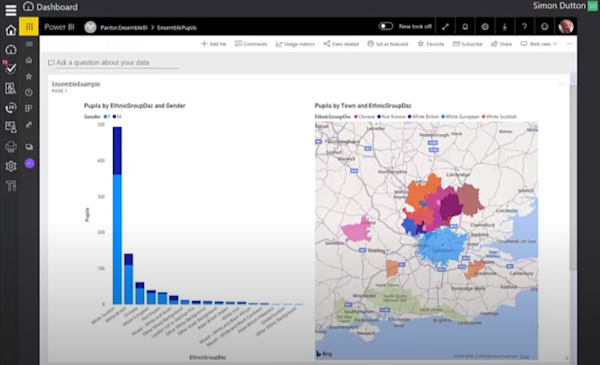
Task: Click Share in the toolbar
Action: pos(501,44)
